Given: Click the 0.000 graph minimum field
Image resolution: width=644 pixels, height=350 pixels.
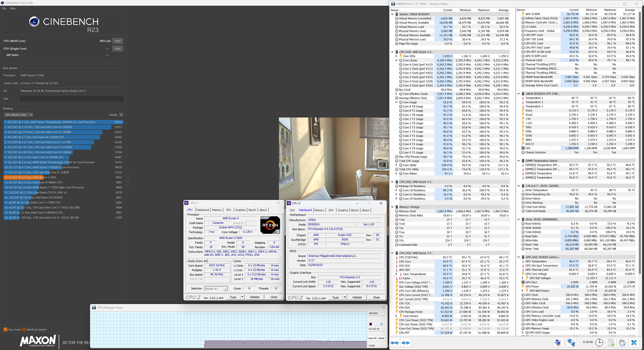Looking at the screenshot, I should pos(377,345).
